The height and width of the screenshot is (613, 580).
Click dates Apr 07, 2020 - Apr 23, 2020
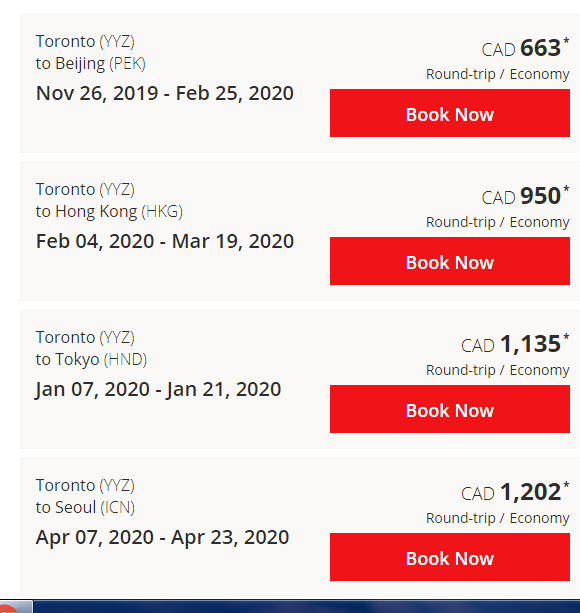(162, 537)
